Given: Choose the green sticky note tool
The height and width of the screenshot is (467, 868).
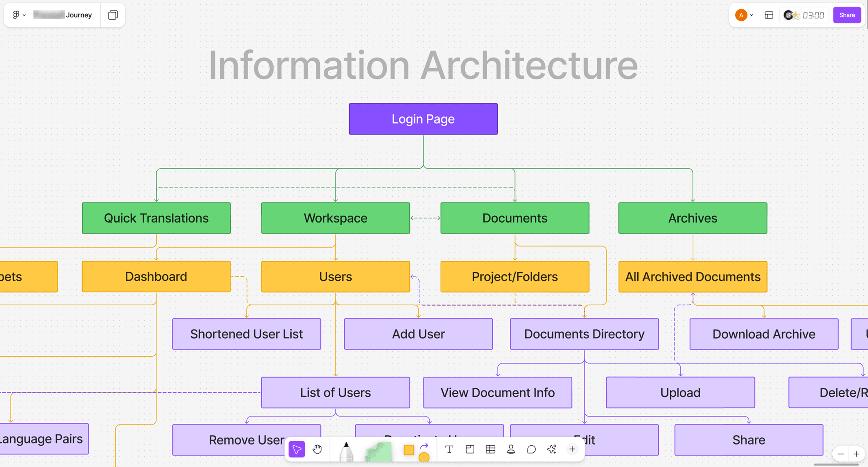Looking at the screenshot, I should [378, 451].
